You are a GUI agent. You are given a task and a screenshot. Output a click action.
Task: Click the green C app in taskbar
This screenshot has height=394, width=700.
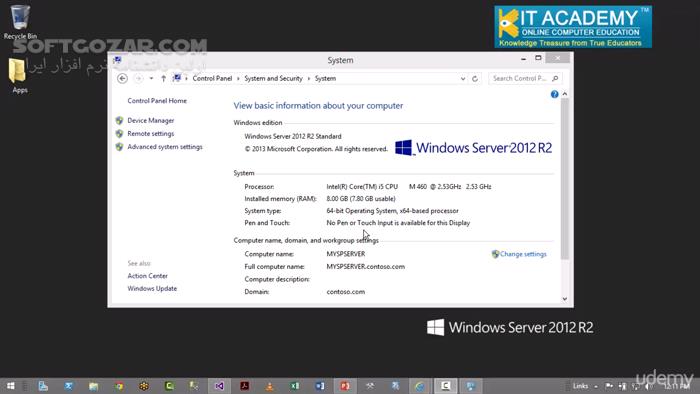pos(169,386)
